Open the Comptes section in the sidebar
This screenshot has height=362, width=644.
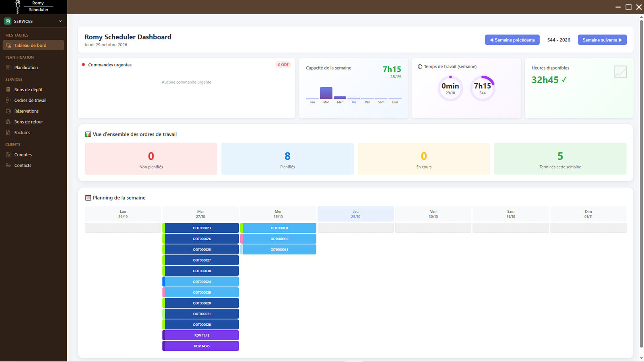(33, 155)
